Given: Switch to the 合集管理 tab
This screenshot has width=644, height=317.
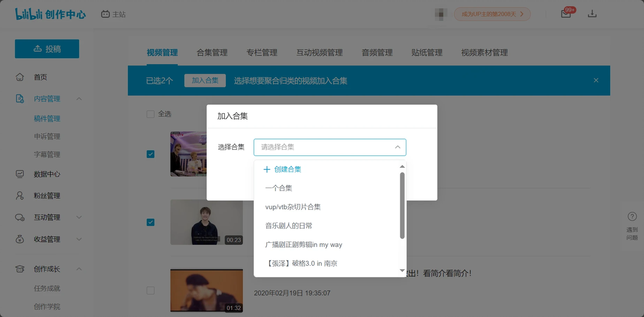Looking at the screenshot, I should 212,52.
